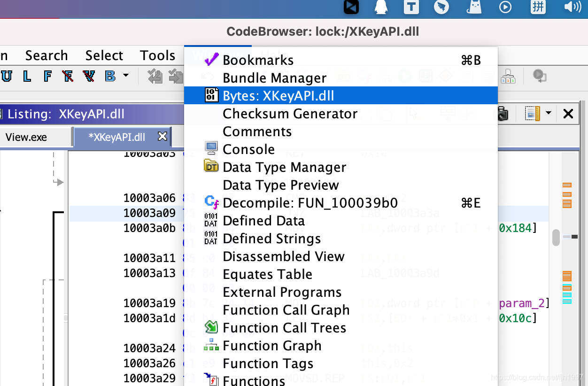Screen dimensions: 588x386
Task: Click address 10003a26 in the listing
Action: coord(149,363)
